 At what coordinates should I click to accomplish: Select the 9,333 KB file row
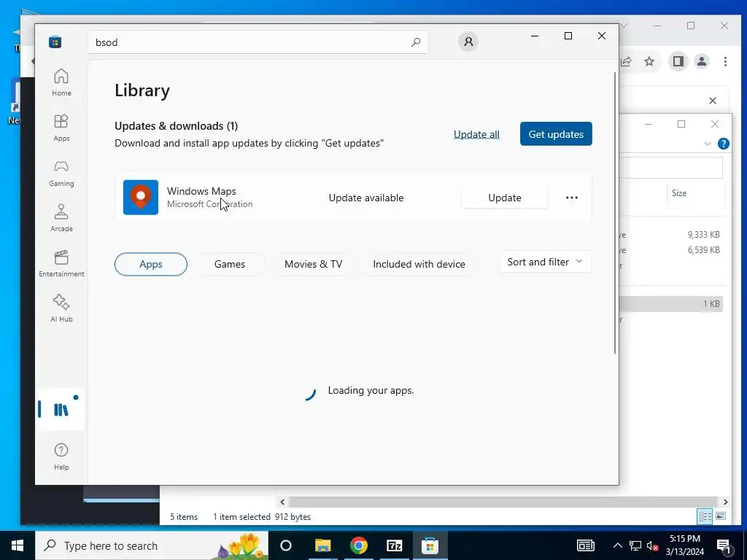(673, 234)
